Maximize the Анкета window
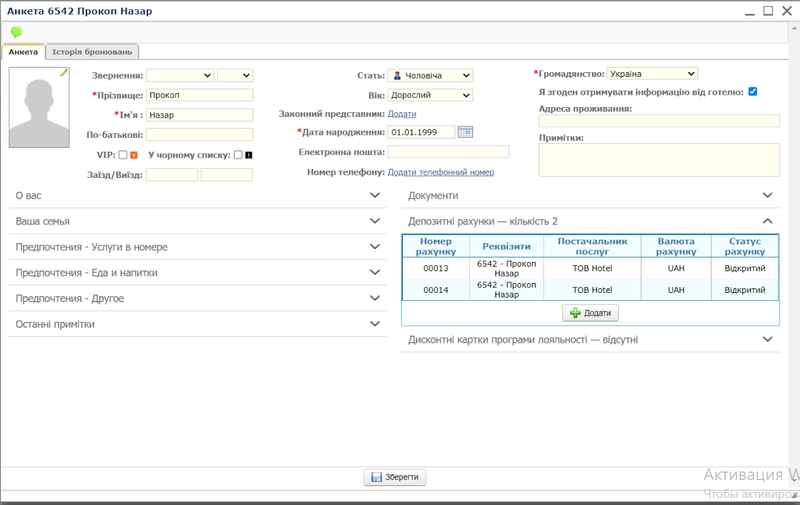800x505 pixels. [768, 11]
